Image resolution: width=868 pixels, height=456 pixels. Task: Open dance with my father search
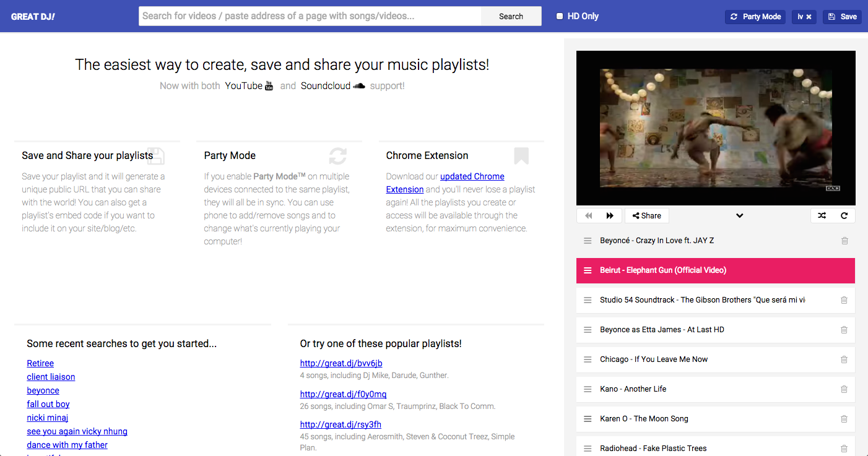pyautogui.click(x=67, y=445)
